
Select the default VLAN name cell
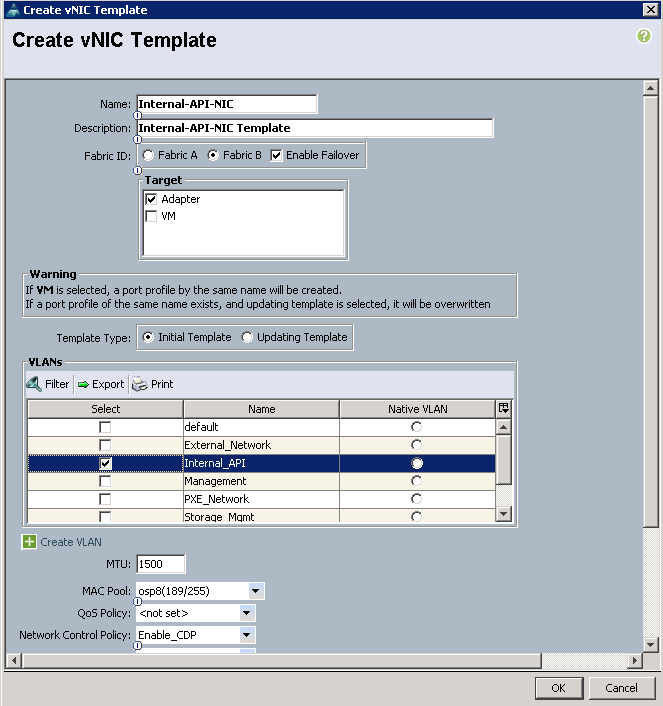[x=261, y=427]
